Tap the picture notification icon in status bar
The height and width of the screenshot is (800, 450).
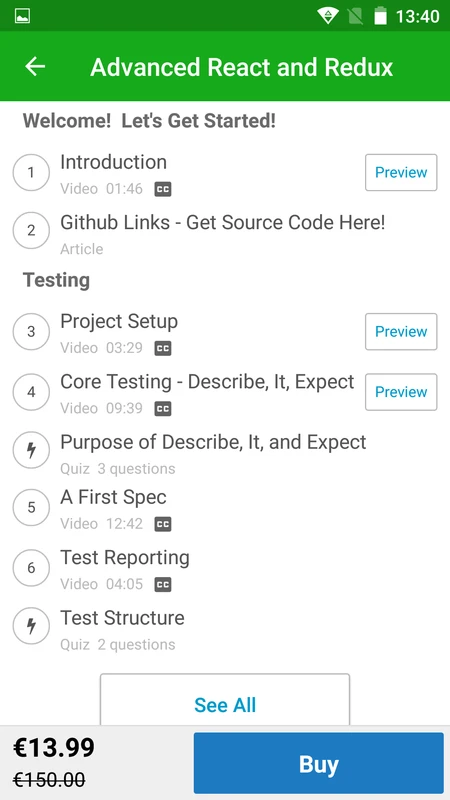pos(22,16)
